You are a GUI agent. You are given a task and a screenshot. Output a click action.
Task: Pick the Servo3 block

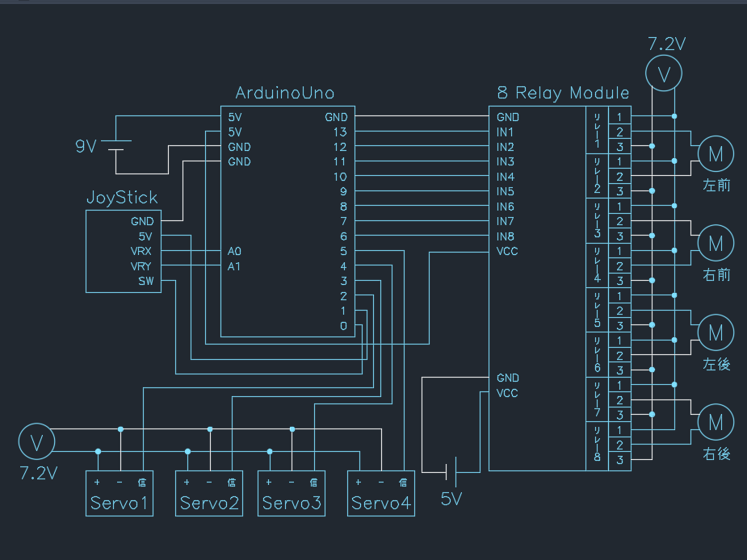(x=292, y=493)
